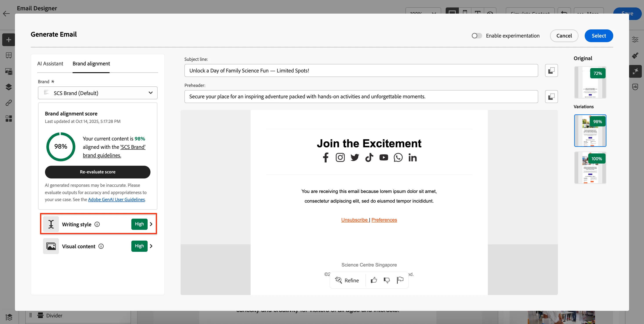Click the TikTok icon in email preview
The image size is (644, 324).
(369, 158)
